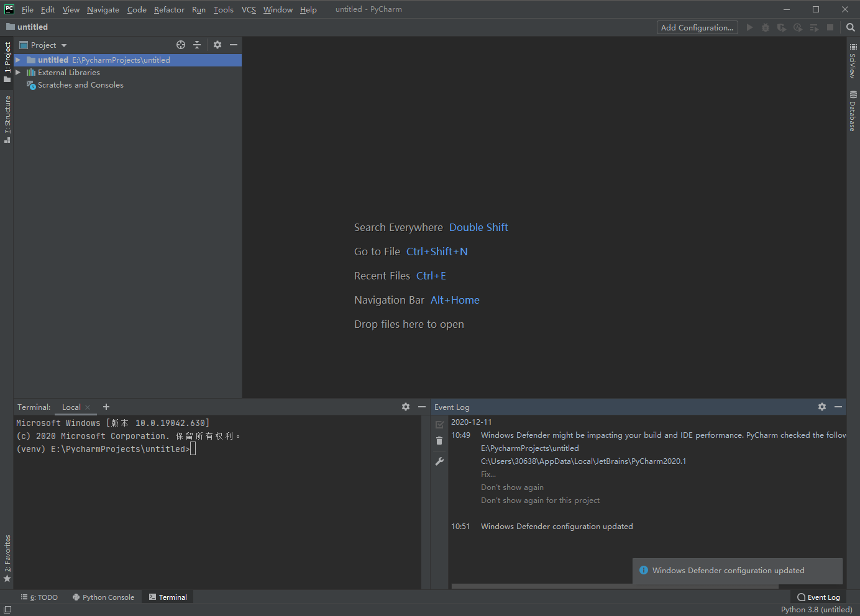860x616 pixels.
Task: Toggle the Favorites side tab
Action: [x=7, y=558]
